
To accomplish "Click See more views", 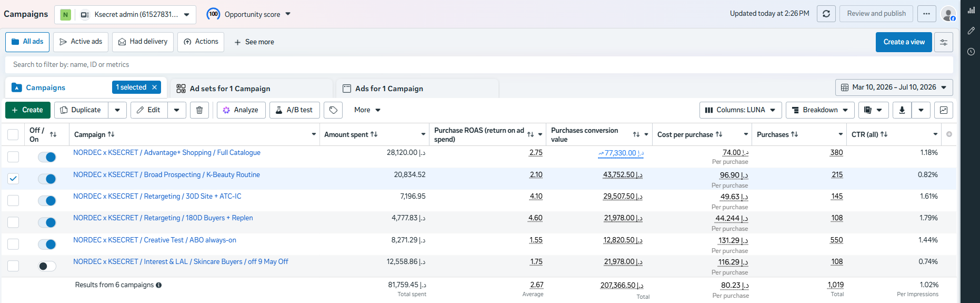I will point(254,42).
